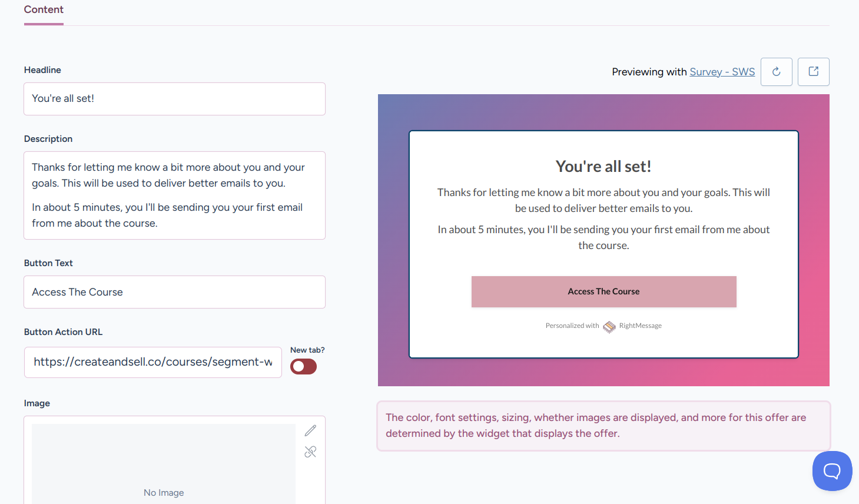The image size is (859, 504).
Task: Toggle the New tab? switch
Action: coord(303,367)
